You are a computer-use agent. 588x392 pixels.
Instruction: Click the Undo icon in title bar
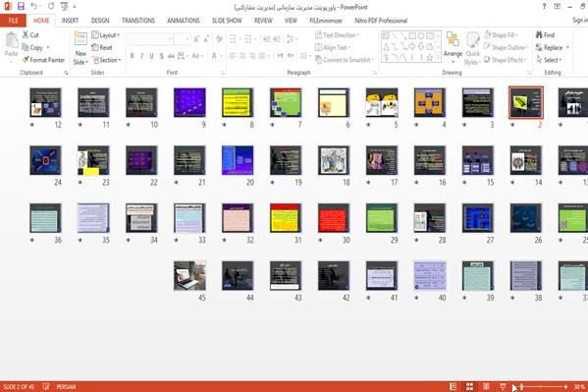click(x=34, y=6)
